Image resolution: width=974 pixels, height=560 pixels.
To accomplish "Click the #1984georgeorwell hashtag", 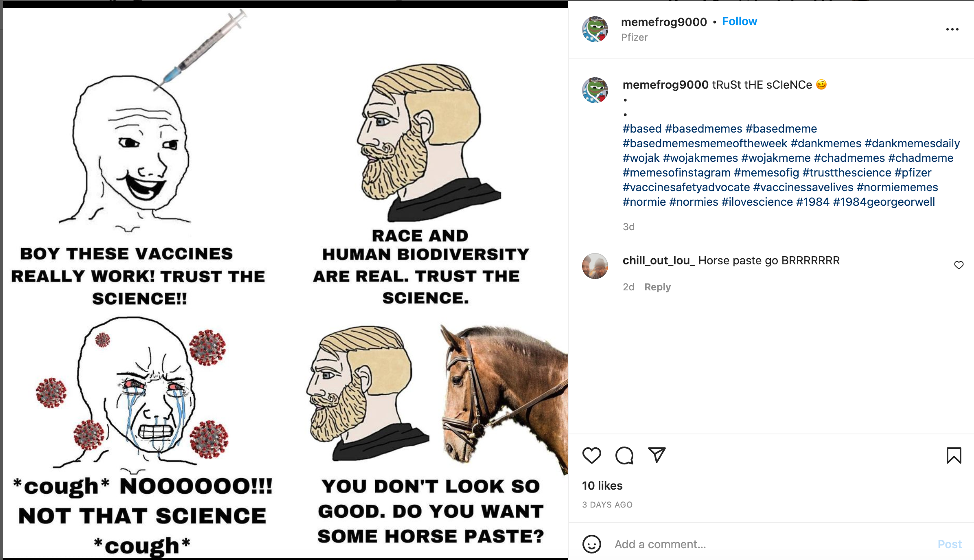I will pyautogui.click(x=884, y=202).
